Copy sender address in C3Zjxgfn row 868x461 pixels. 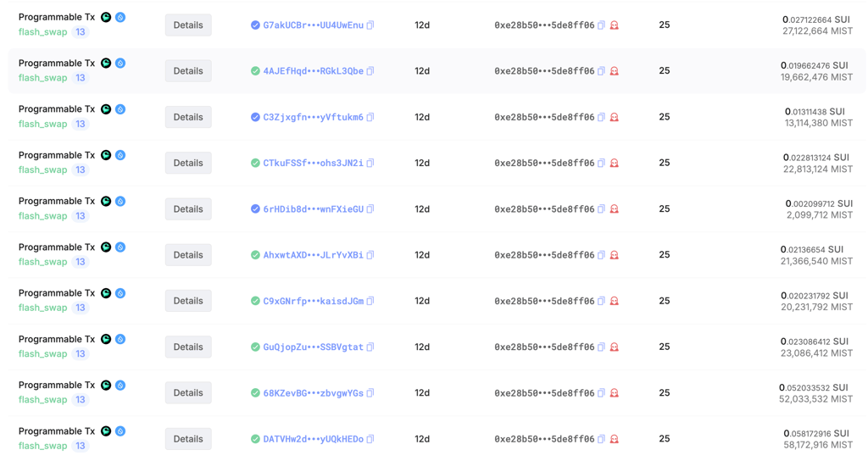[601, 117]
